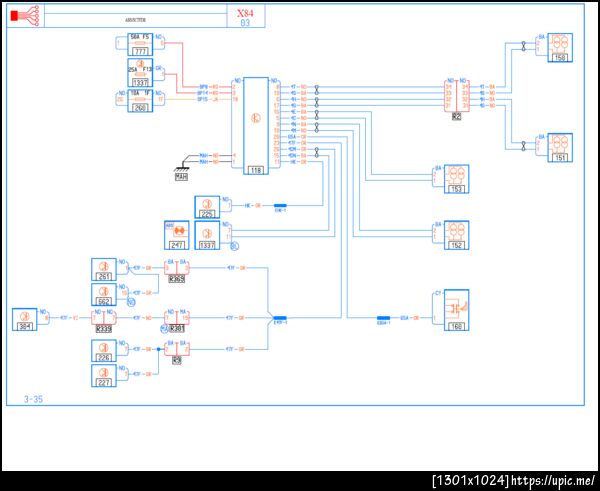Click twisted-pair marker on wires to box 151
600x491 pixels.
[x=523, y=146]
